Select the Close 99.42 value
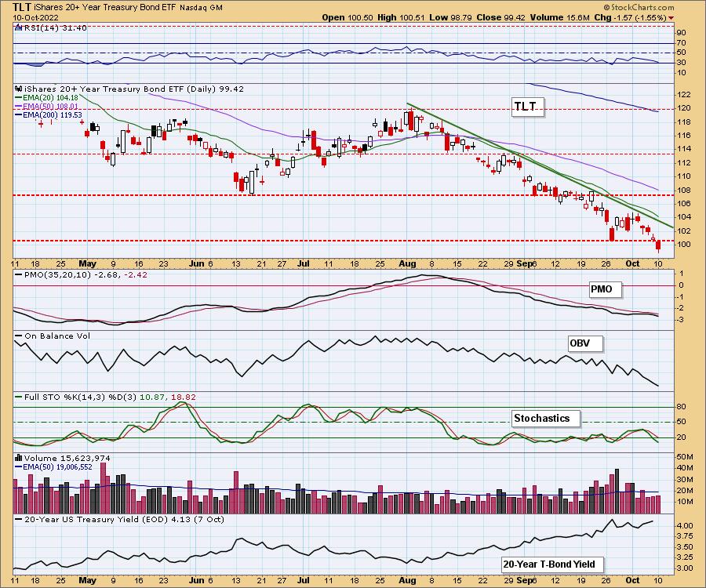The height and width of the screenshot is (588, 706). pos(501,17)
